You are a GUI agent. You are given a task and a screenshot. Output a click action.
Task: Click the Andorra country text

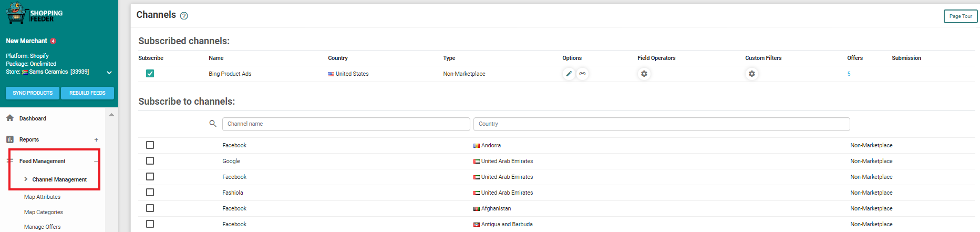(x=491, y=145)
